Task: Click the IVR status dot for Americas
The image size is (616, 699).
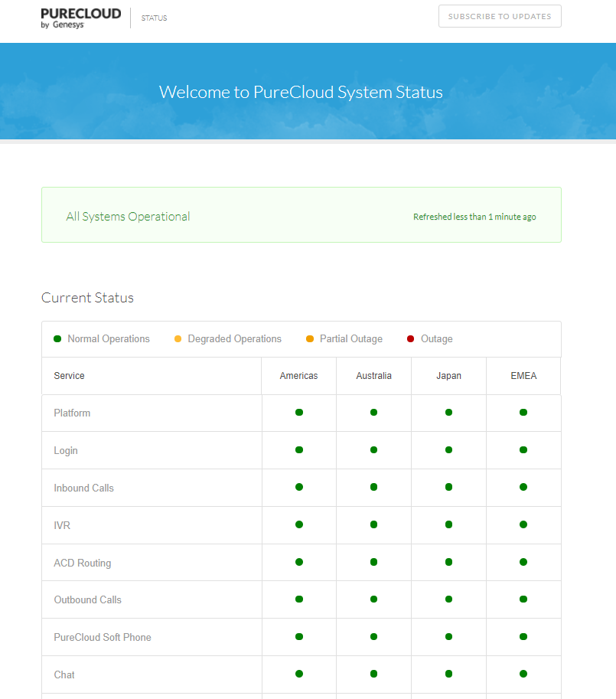Action: click(x=299, y=524)
